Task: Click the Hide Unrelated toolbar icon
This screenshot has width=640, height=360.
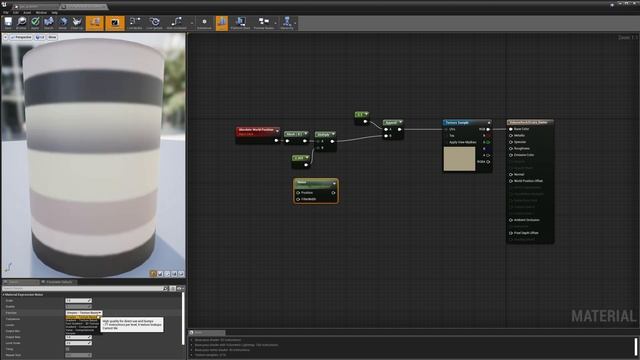Action: coord(176,23)
